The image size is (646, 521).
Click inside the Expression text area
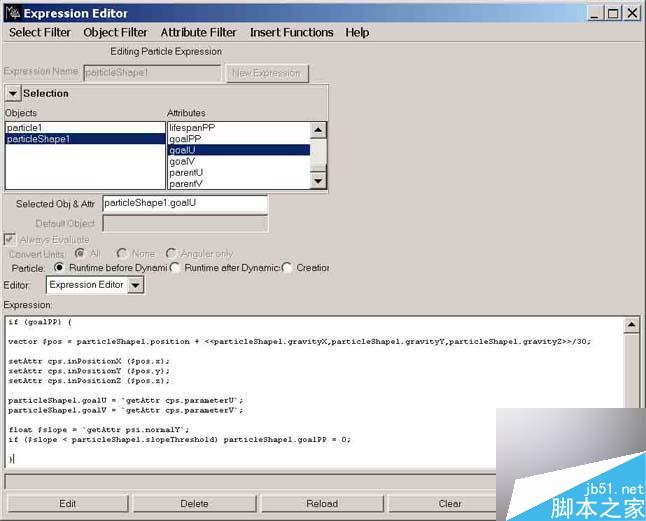(314, 391)
